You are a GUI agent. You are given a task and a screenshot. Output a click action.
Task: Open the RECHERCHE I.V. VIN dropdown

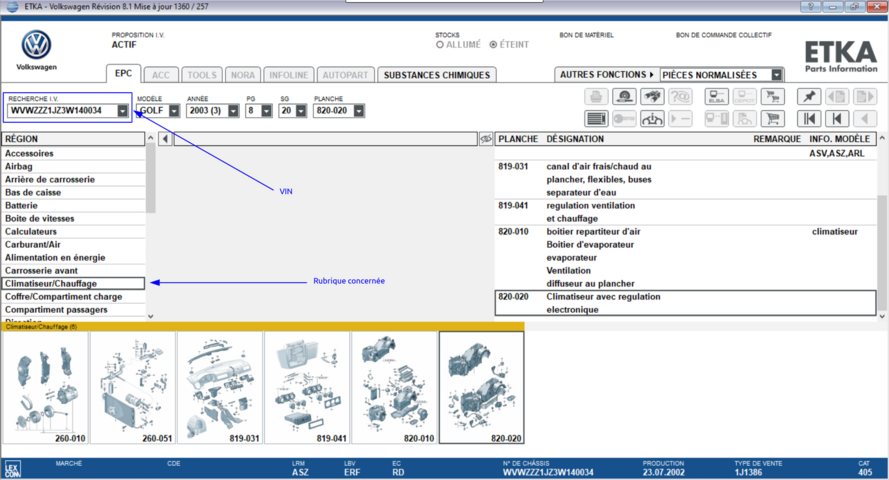click(122, 111)
